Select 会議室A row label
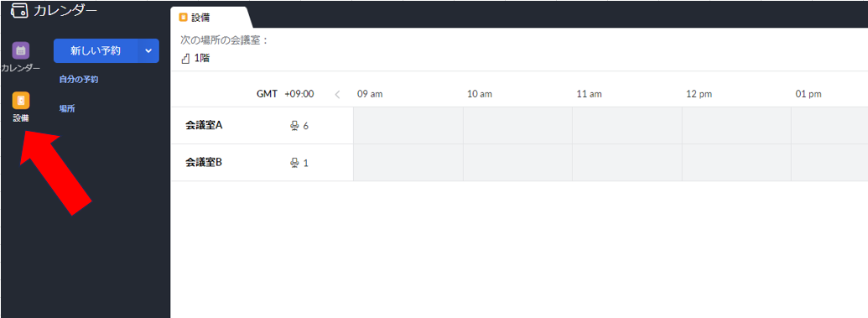 tap(204, 125)
